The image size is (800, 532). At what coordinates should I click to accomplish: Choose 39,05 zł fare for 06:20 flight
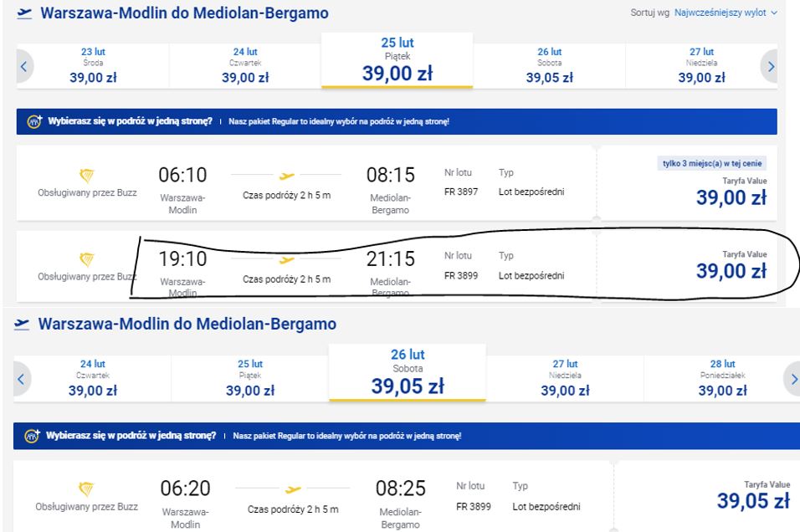coord(754,501)
